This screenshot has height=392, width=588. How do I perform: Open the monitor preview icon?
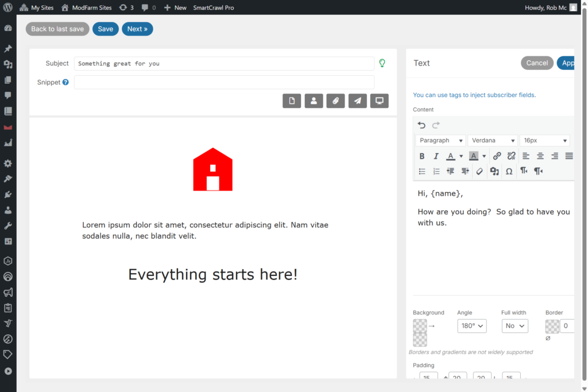pyautogui.click(x=379, y=101)
